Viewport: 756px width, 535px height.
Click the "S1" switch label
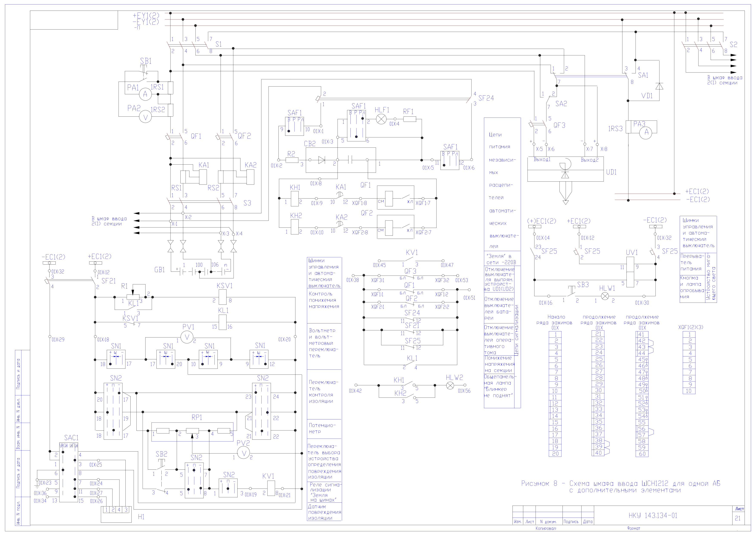coord(219,44)
